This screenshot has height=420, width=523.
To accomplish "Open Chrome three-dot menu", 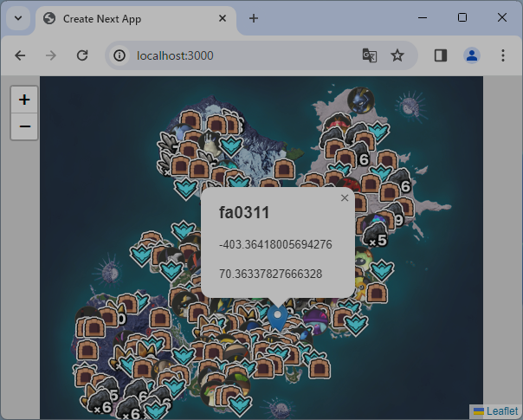I will [x=503, y=55].
